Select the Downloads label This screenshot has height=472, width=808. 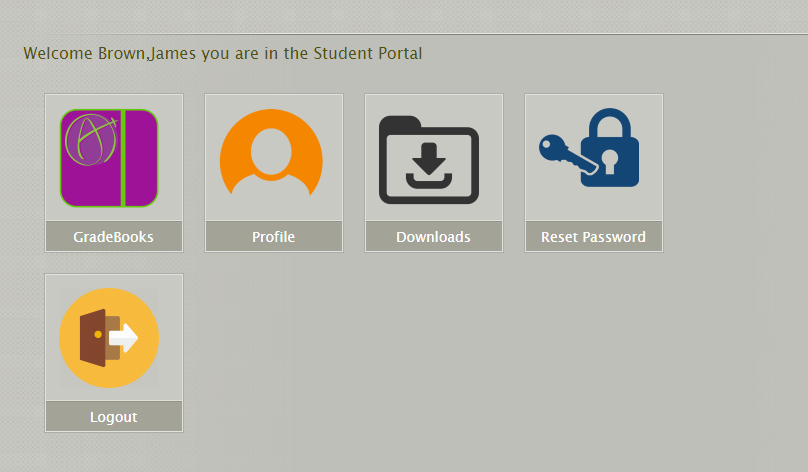[x=433, y=237]
